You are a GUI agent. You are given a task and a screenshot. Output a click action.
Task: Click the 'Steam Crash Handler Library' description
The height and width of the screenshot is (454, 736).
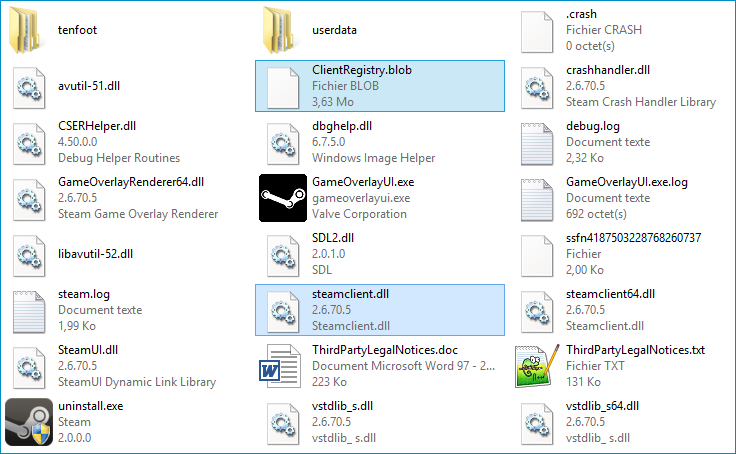pyautogui.click(x=641, y=102)
